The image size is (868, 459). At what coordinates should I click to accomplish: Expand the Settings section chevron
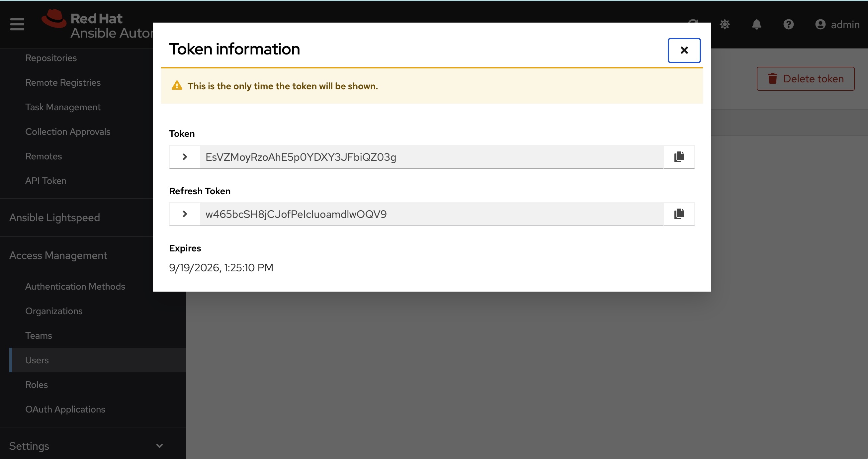[160, 446]
